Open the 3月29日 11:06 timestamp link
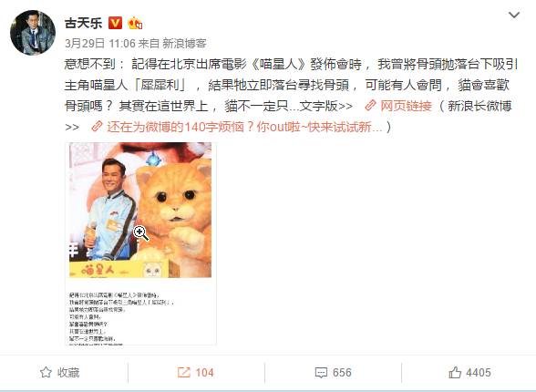 point(100,44)
